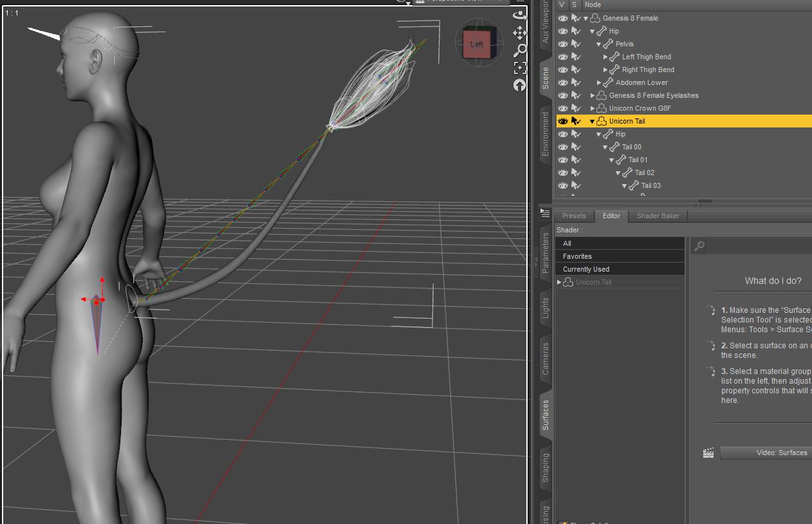This screenshot has width=812, height=524.
Task: Click the magnifier icon beside the Surfaces filter
Action: 699,245
